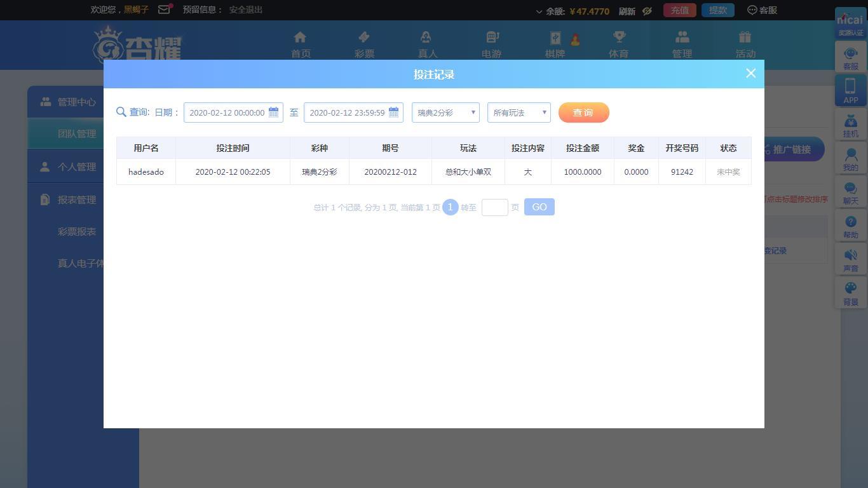Expand the 所有玩法 play type dropdown
Screen dimensions: 868x488
519,112
